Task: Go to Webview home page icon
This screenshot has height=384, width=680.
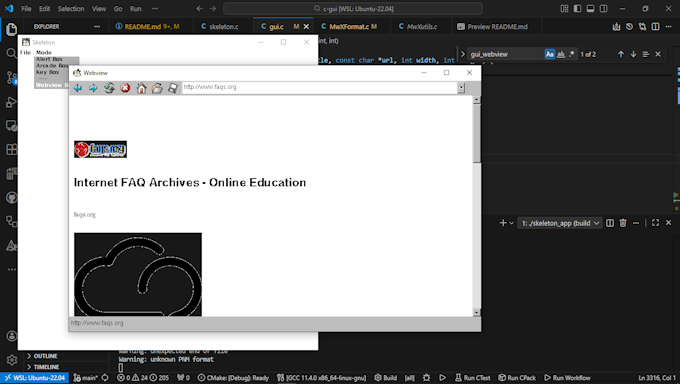Action: (141, 88)
